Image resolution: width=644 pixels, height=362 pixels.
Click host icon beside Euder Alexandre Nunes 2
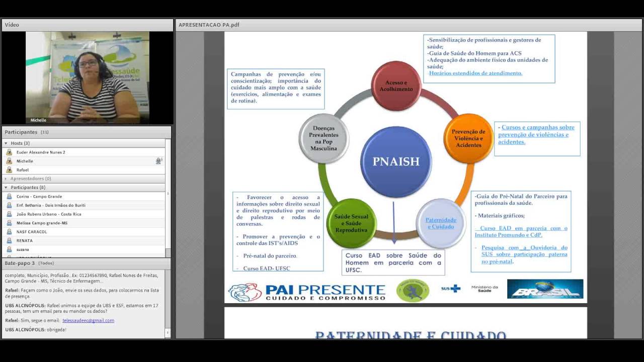tap(9, 152)
